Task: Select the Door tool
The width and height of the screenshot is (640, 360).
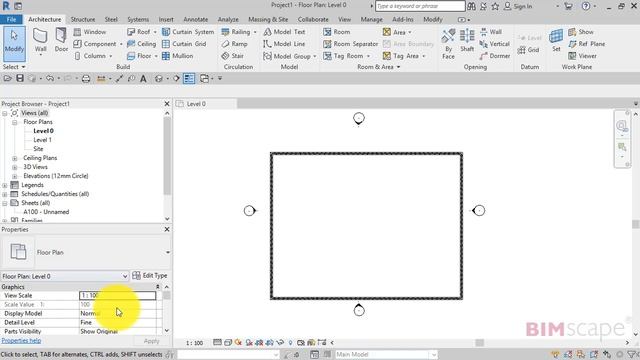Action: point(61,40)
